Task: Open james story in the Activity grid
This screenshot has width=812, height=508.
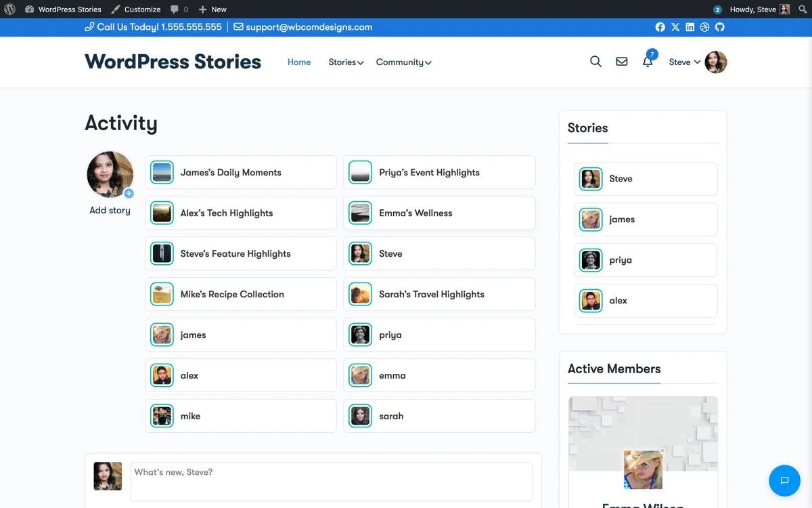Action: pos(240,335)
